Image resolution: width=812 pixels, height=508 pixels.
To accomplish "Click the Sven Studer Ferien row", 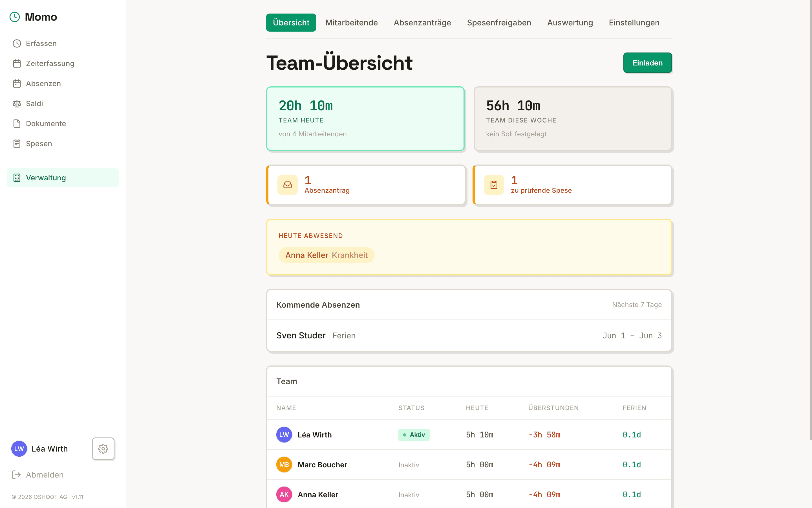I will (x=469, y=335).
